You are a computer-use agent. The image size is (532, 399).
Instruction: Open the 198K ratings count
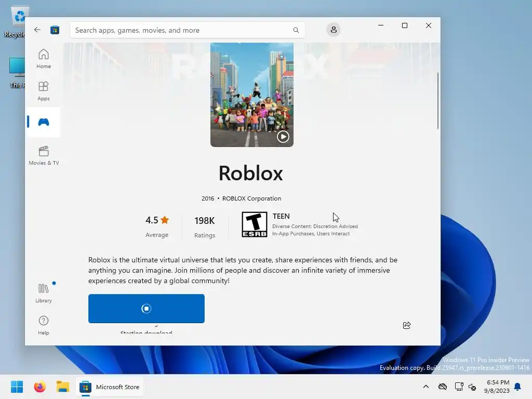pos(205,227)
